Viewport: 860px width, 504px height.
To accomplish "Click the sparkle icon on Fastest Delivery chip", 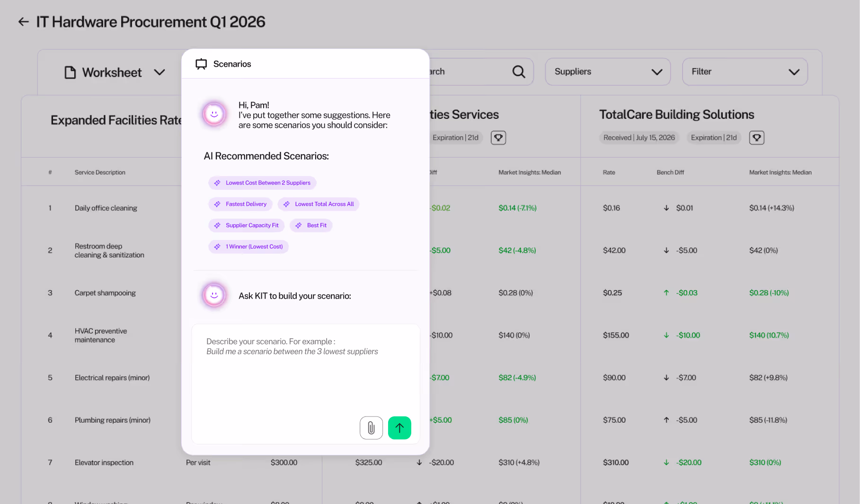I will [x=218, y=204].
